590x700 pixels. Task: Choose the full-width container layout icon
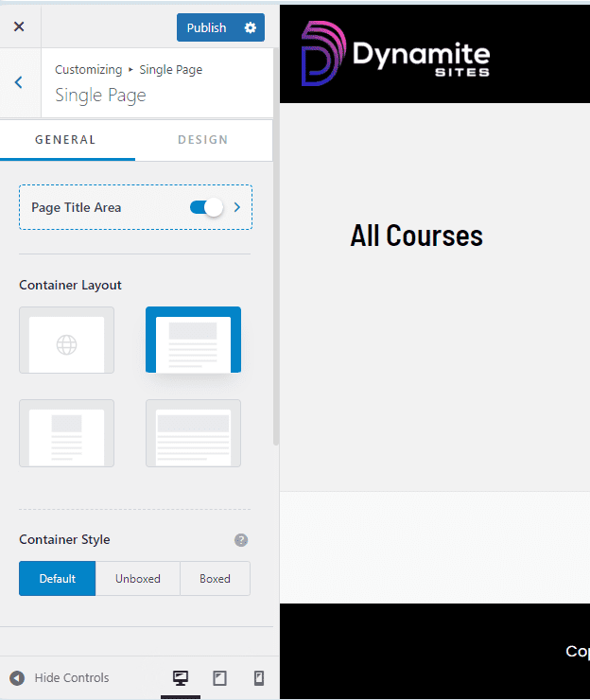[193, 433]
